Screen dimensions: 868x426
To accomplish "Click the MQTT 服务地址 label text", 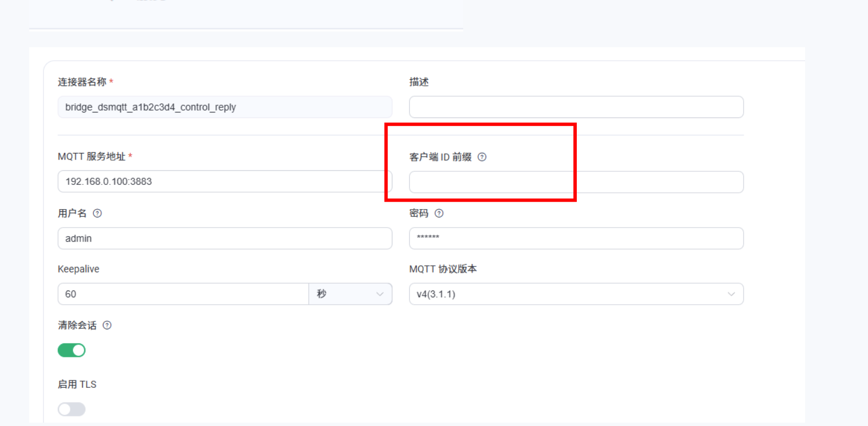I will point(92,157).
